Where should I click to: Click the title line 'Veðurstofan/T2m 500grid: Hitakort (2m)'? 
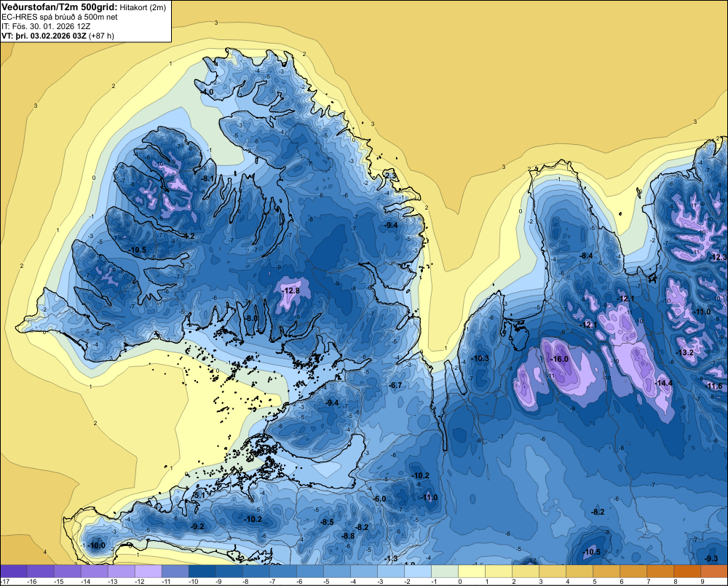pyautogui.click(x=84, y=7)
